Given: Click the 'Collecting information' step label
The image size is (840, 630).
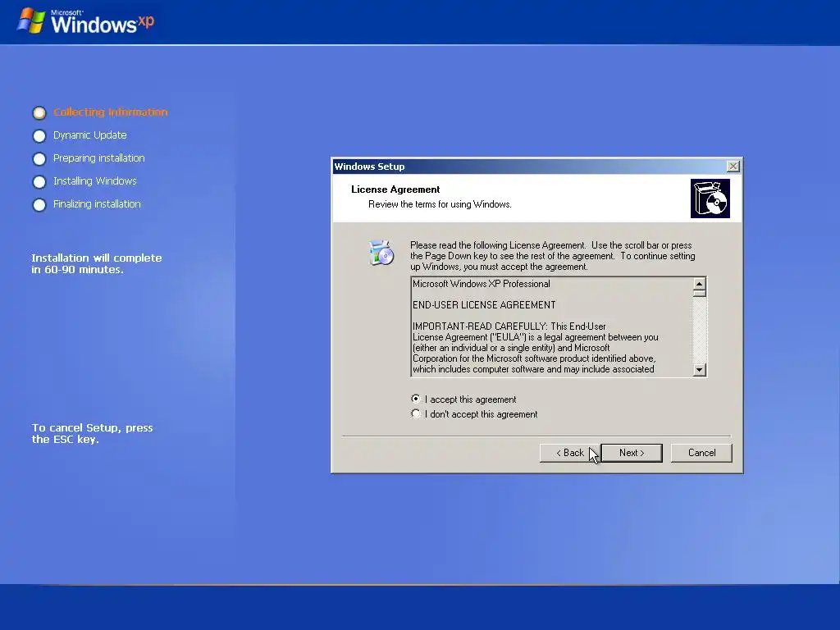Looking at the screenshot, I should pyautogui.click(x=111, y=112).
